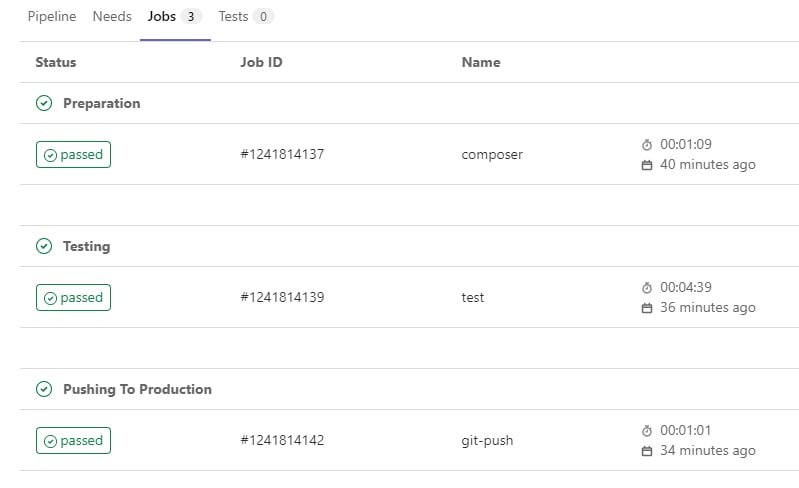
Task: Click the Pushing To Production stage label
Action: pos(138,389)
